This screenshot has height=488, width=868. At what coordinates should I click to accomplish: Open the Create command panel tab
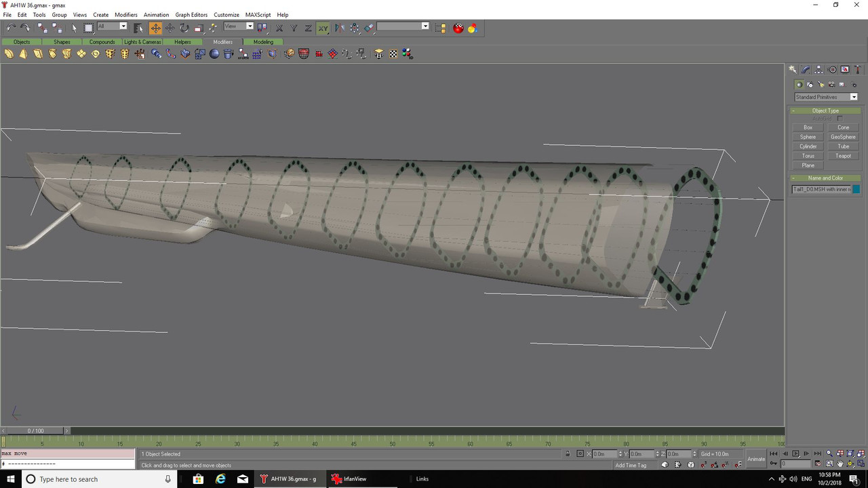(x=793, y=70)
